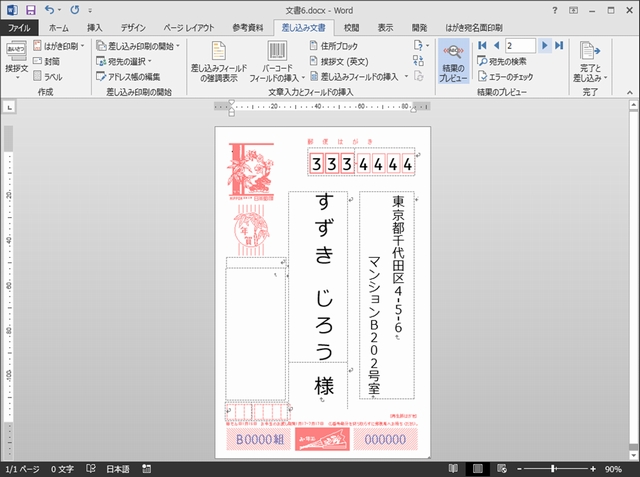
Task: Go to the previous record
Action: [496, 45]
